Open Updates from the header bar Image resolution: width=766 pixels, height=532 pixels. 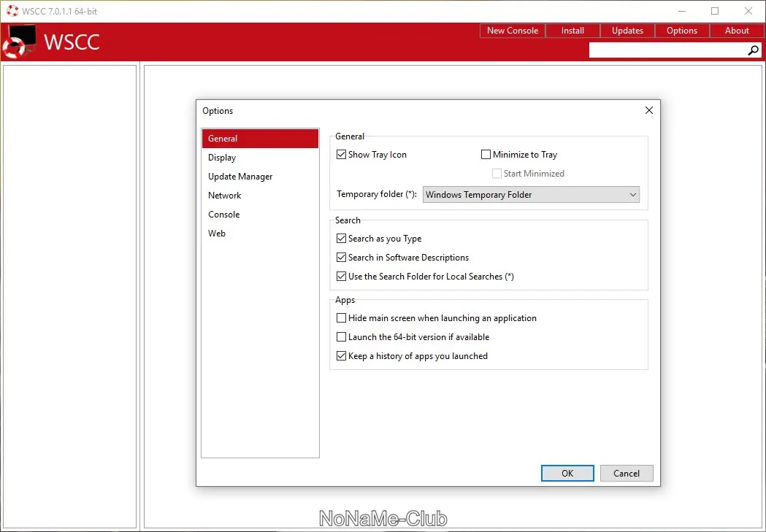pos(627,31)
